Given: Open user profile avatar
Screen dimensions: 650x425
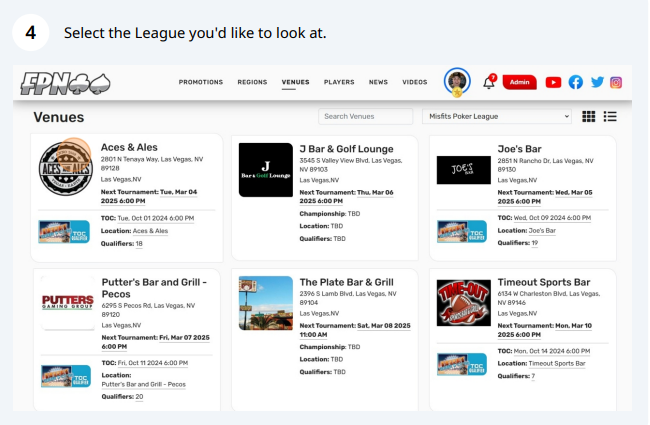Looking at the screenshot, I should point(457,81).
